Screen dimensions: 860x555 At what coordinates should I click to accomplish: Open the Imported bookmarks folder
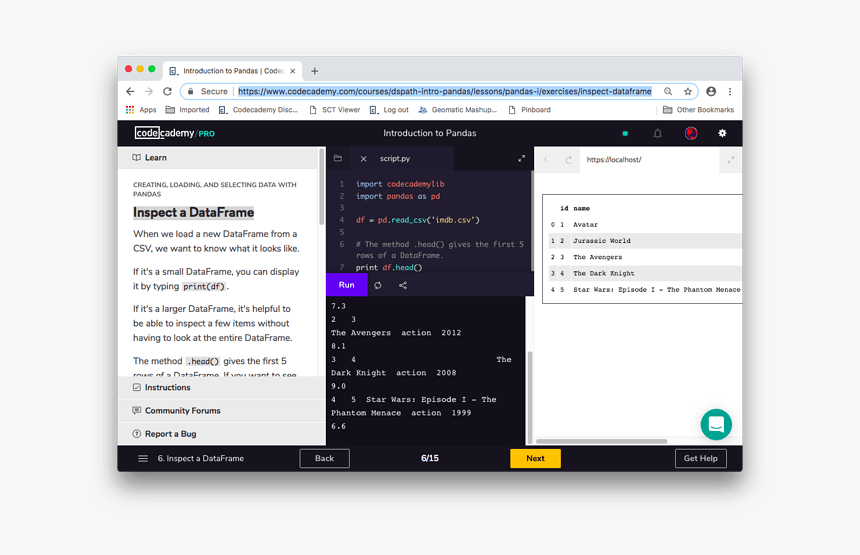click(188, 110)
